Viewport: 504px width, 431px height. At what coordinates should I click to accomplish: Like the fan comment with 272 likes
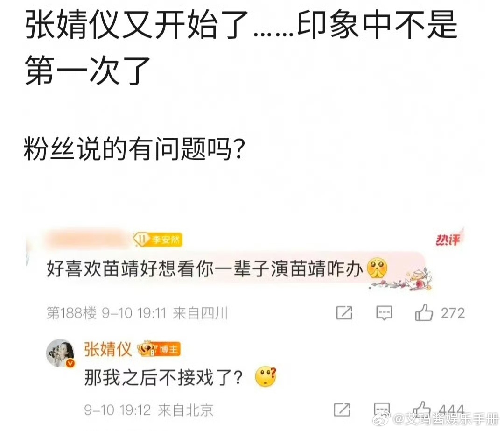coord(424,313)
